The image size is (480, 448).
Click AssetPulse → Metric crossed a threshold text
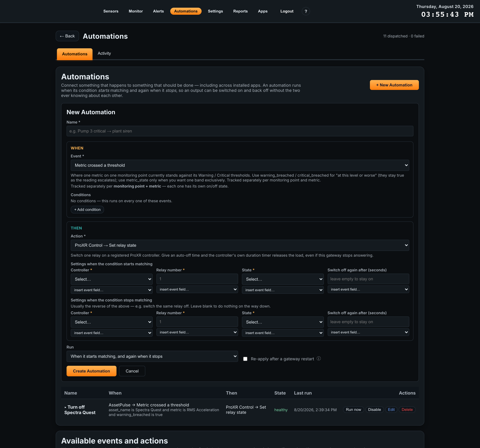tap(149, 405)
